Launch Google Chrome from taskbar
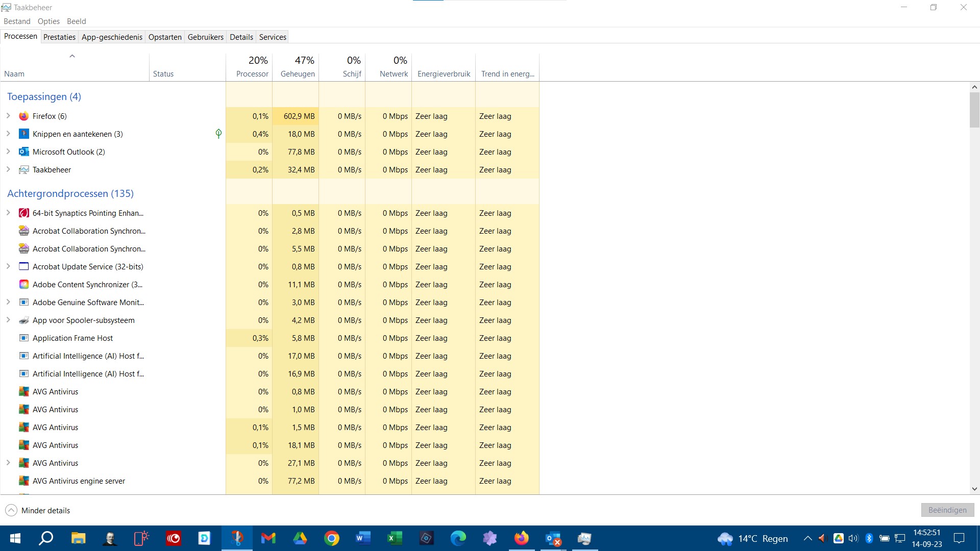980x551 pixels. coord(332,538)
